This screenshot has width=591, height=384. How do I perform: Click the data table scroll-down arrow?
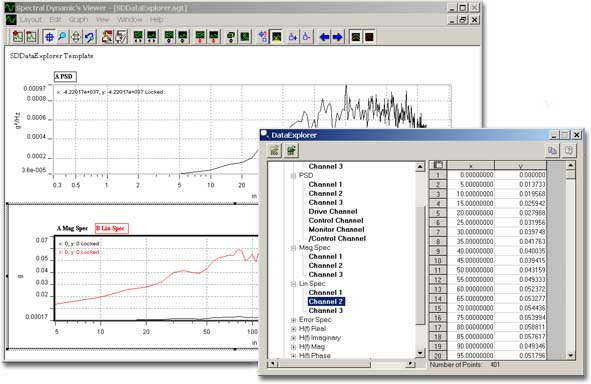[570, 355]
